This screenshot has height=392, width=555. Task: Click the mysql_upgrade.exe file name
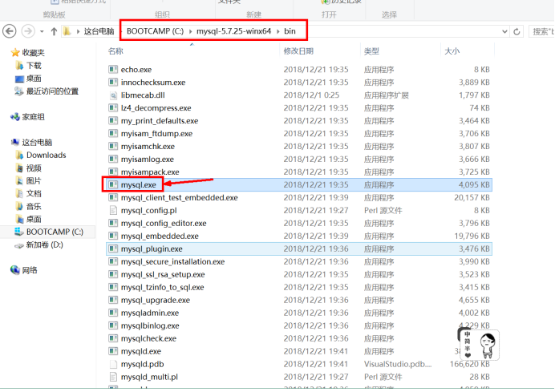pos(156,300)
